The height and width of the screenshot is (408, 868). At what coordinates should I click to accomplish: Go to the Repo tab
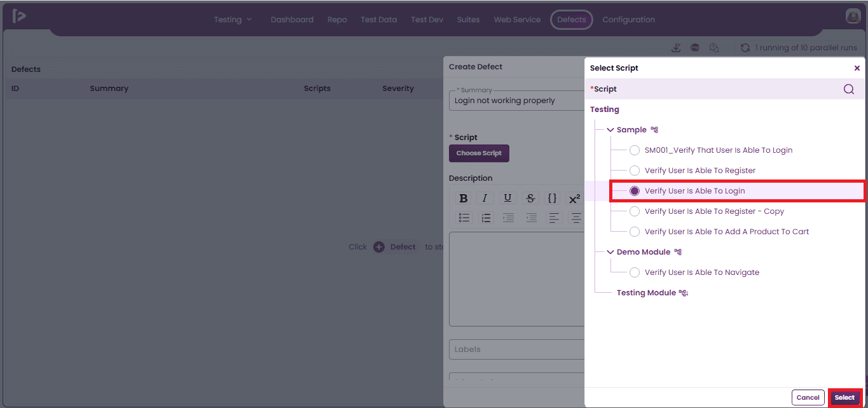337,20
